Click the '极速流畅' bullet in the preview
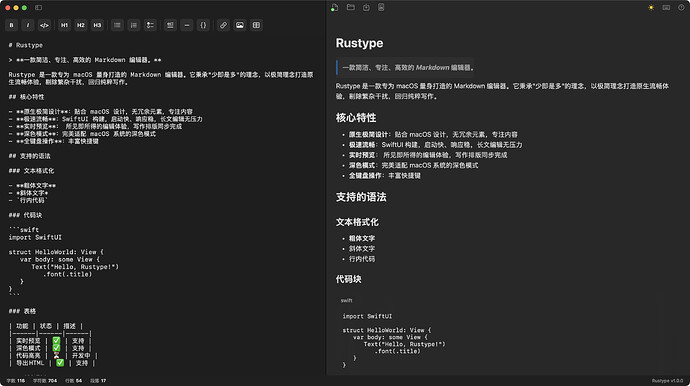 [x=436, y=145]
